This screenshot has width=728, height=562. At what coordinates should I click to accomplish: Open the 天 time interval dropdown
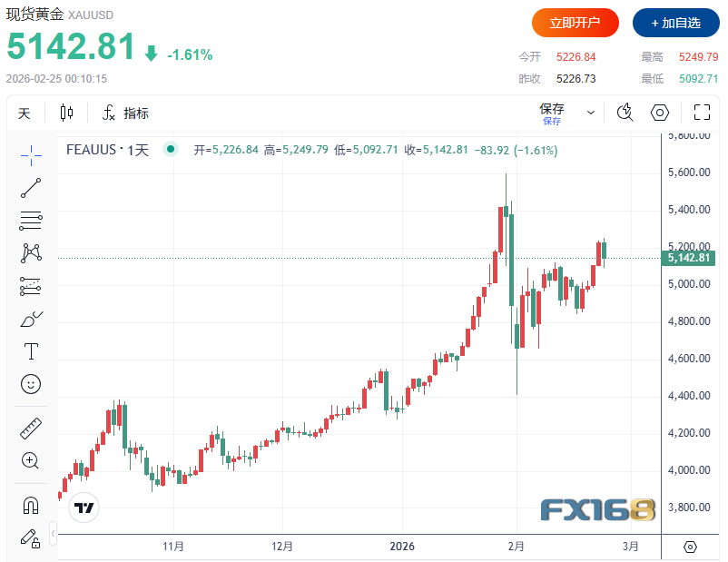tap(25, 113)
